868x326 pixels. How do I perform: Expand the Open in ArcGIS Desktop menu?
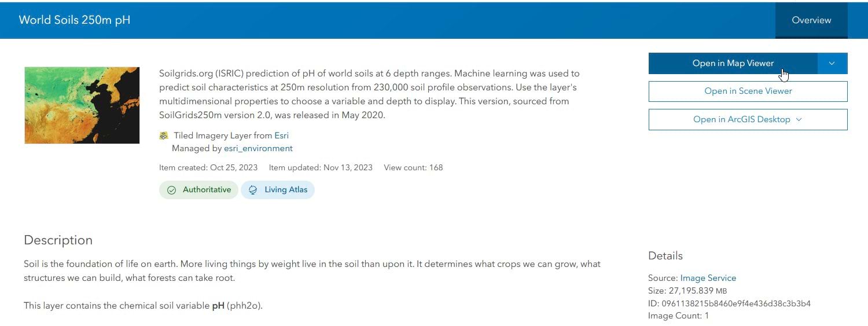pos(748,119)
